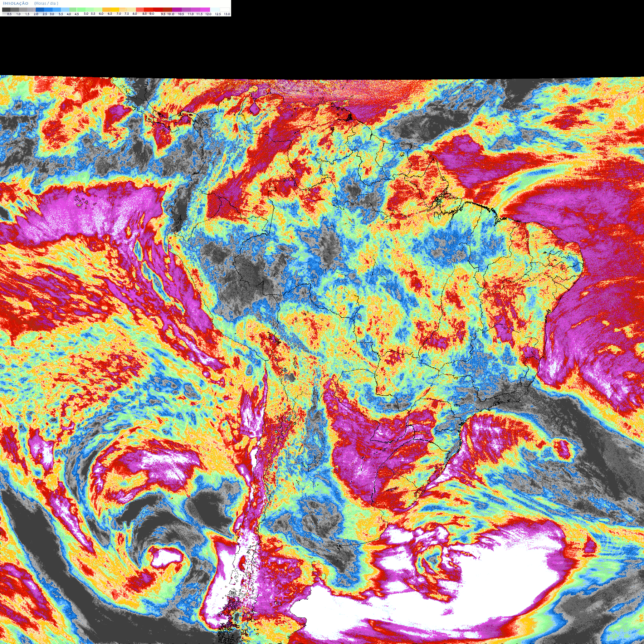
Task: Click the 8.5 legend value
Action: point(145,14)
